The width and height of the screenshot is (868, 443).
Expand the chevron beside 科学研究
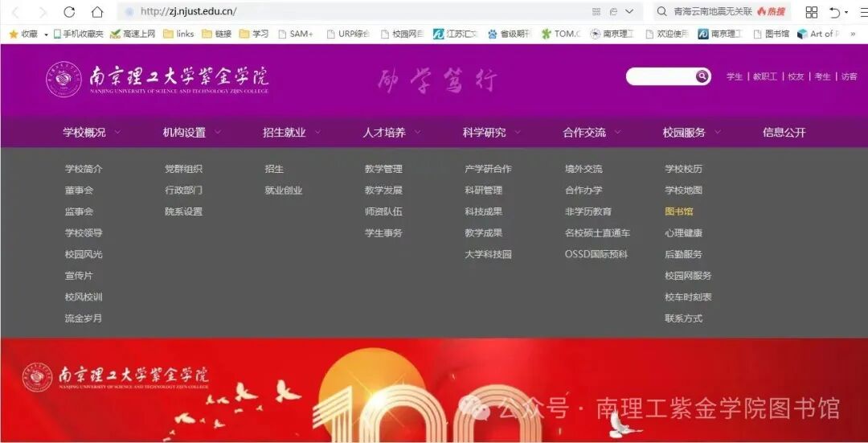click(518, 133)
